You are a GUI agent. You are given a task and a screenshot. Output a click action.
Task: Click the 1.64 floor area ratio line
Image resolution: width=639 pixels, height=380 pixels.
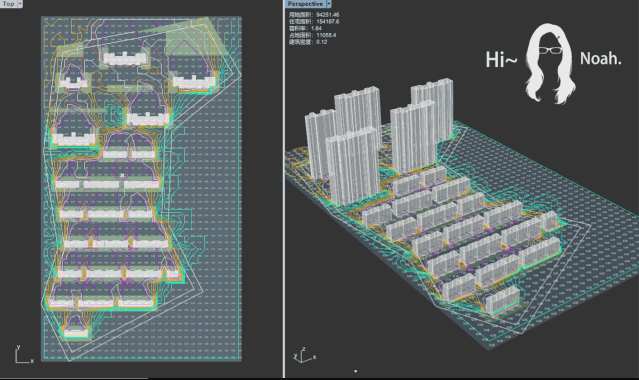(305, 28)
